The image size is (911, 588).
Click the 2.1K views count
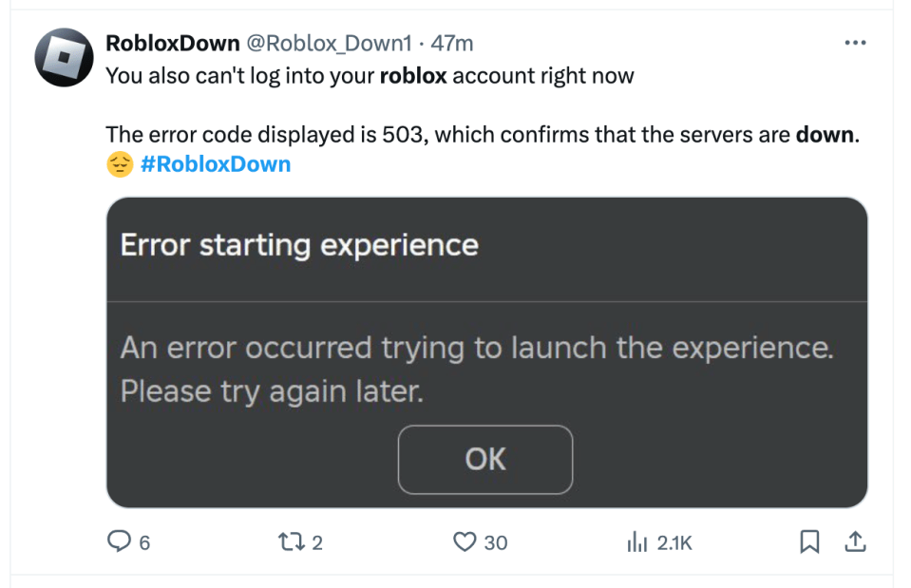pyautogui.click(x=674, y=542)
